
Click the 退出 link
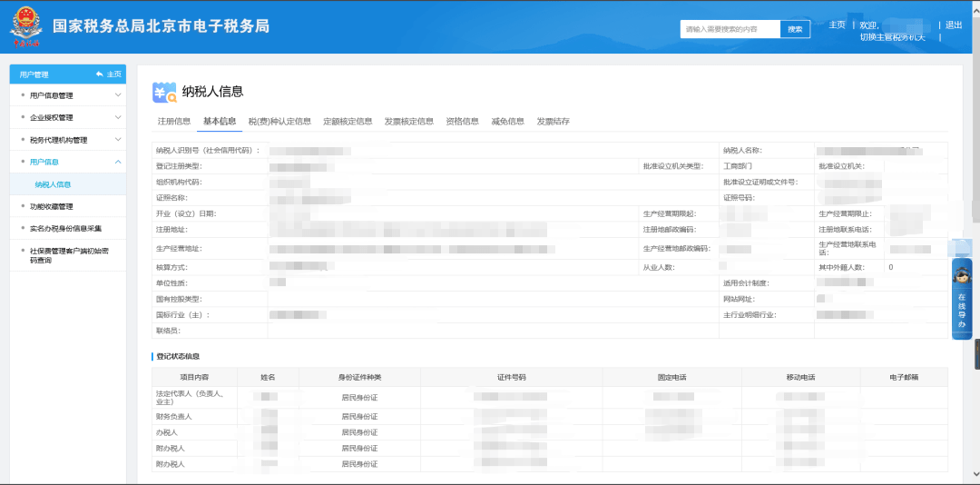coord(953,25)
